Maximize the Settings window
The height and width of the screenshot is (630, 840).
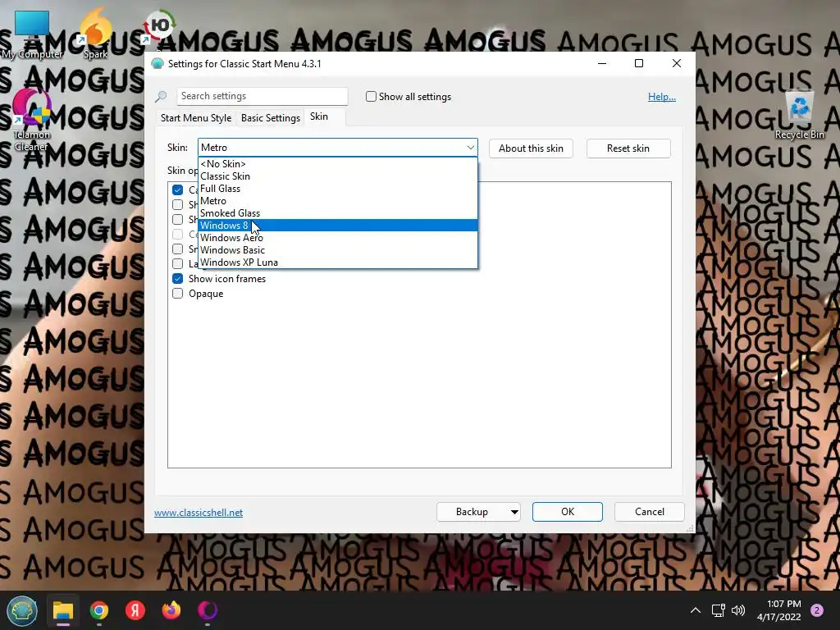click(639, 64)
